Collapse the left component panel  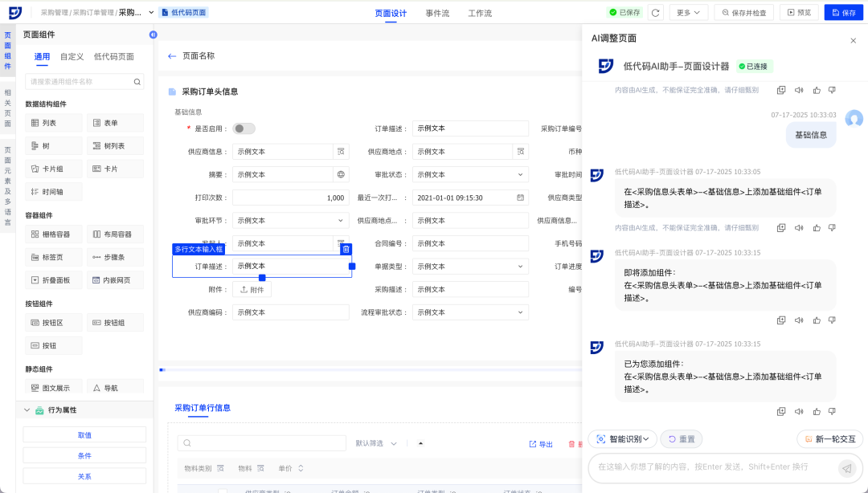coord(153,35)
